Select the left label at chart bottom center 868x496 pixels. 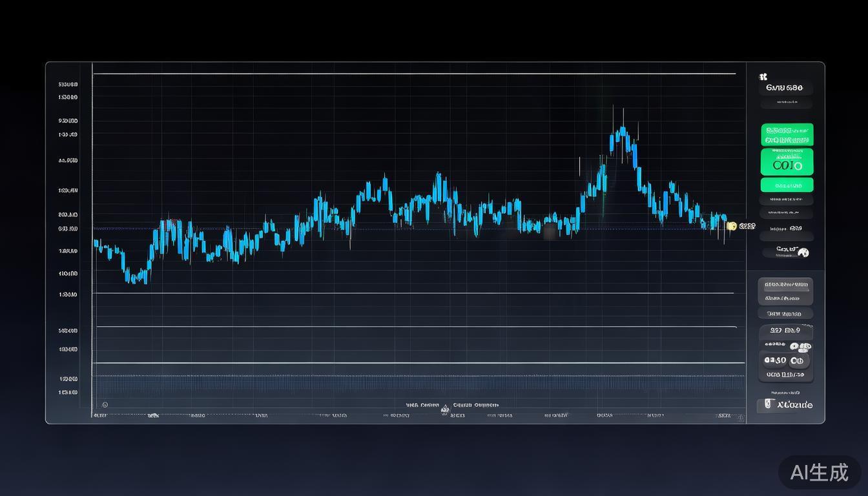coord(422,405)
